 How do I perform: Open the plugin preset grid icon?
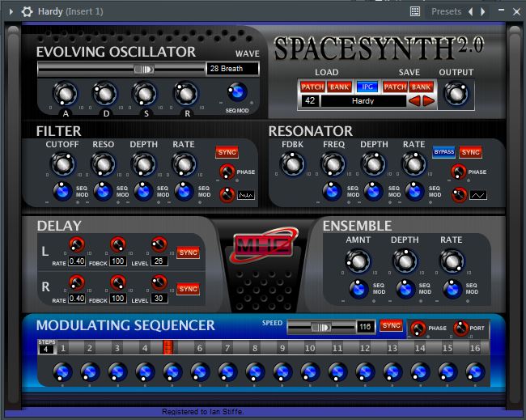[415, 11]
